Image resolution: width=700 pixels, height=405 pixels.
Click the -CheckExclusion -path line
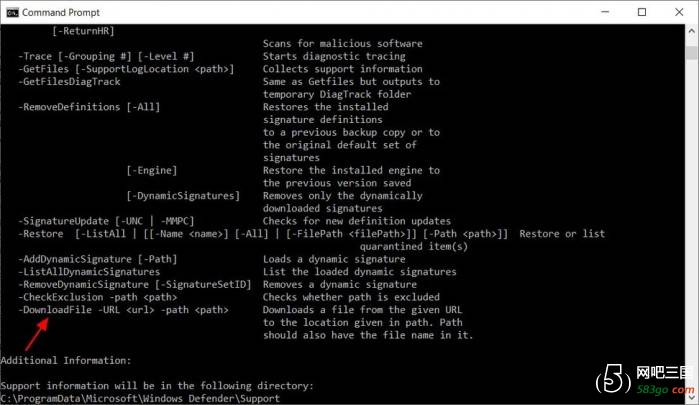pyautogui.click(x=98, y=297)
